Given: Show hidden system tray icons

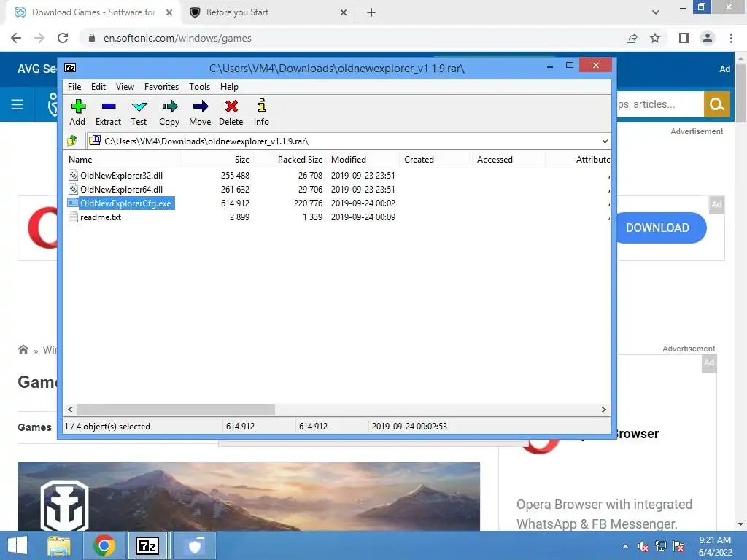Looking at the screenshot, I should (625, 546).
